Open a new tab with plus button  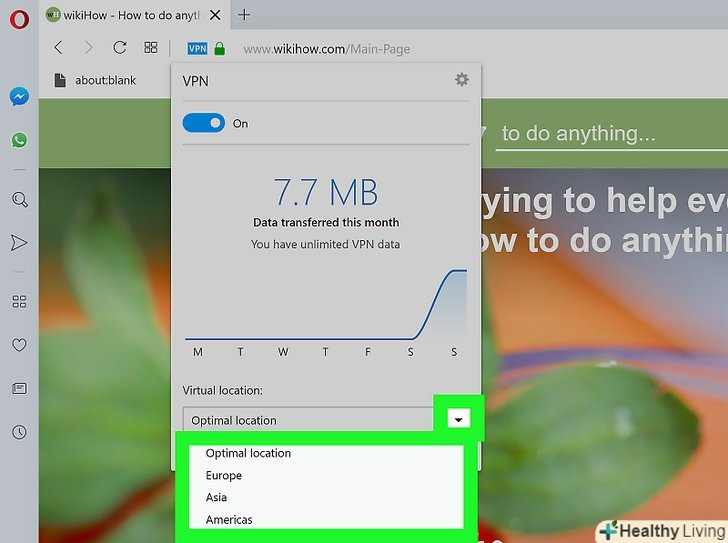point(244,15)
